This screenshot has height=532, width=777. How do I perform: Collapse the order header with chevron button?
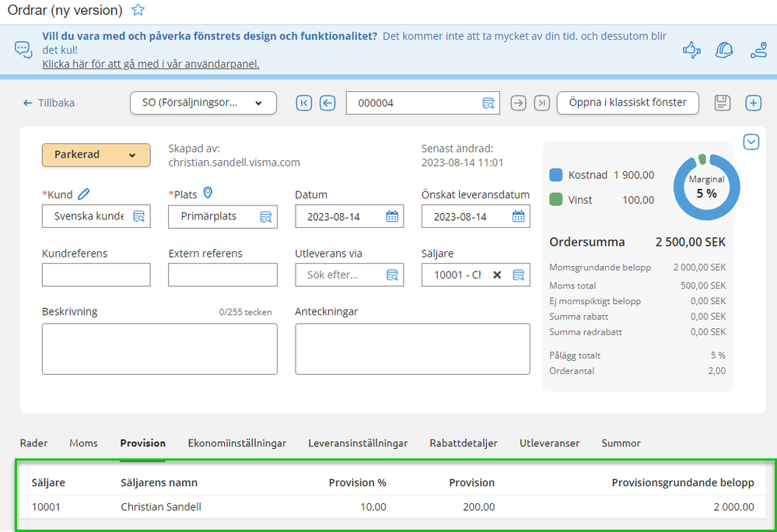[751, 142]
